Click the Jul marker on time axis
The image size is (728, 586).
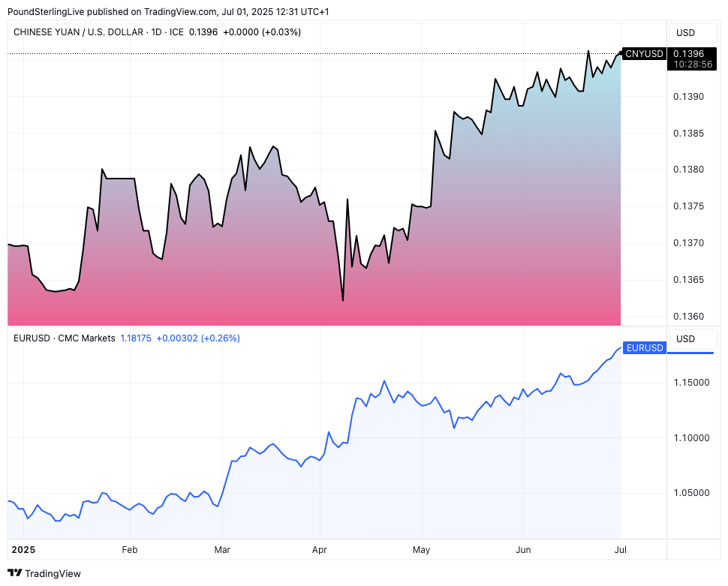(621, 550)
